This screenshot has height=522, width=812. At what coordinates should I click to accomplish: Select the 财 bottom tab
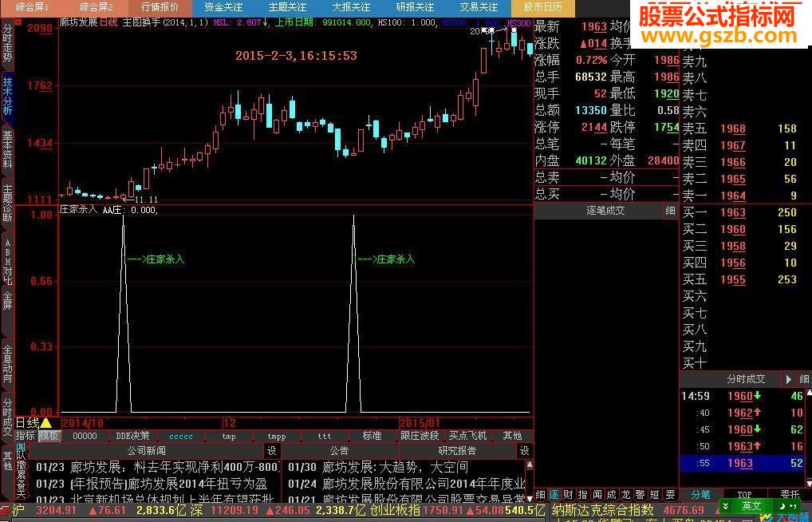569,495
